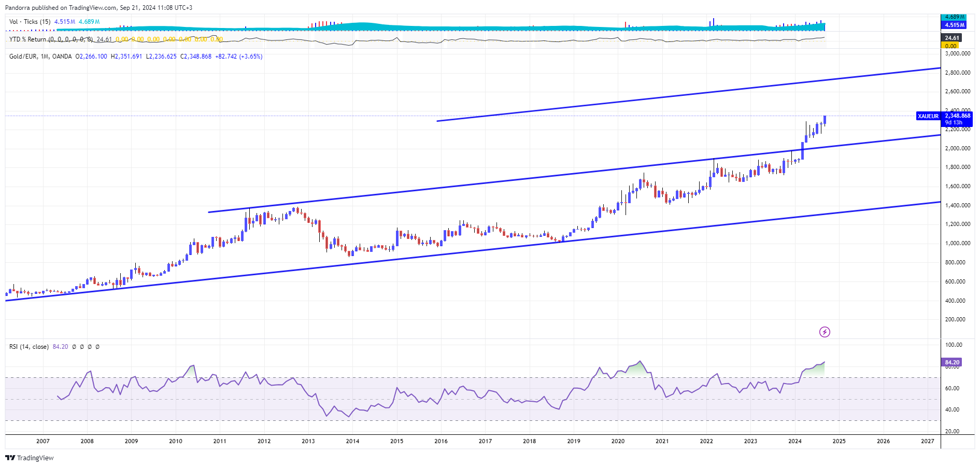This screenshot has height=467, width=980.
Task: Click the close value C2,348.868
Action: [x=196, y=56]
